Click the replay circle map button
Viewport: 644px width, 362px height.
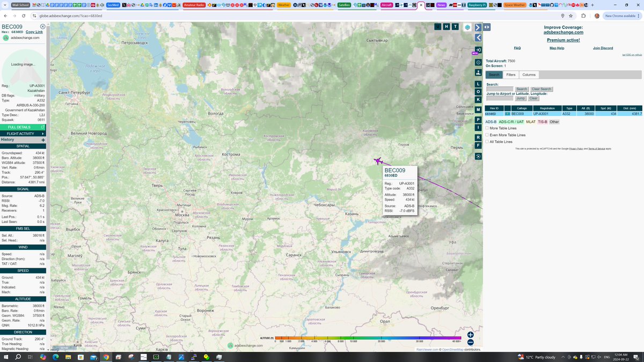[478, 156]
